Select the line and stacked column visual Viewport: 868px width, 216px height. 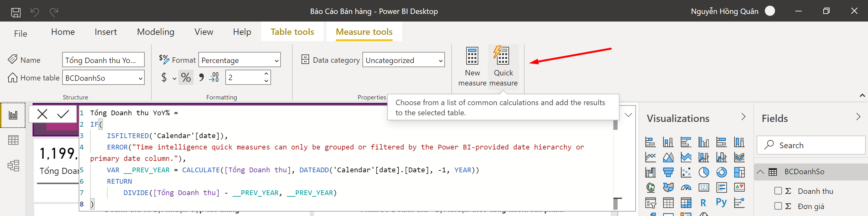tap(704, 157)
